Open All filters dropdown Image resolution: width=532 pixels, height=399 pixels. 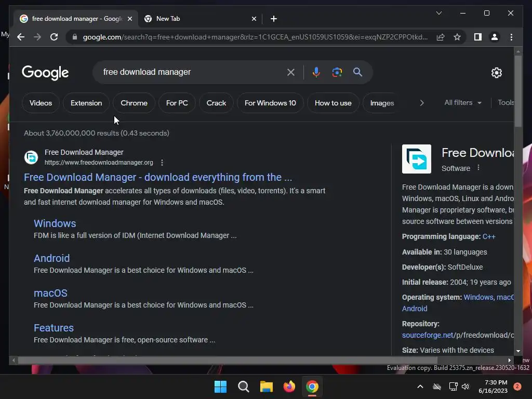pos(463,102)
